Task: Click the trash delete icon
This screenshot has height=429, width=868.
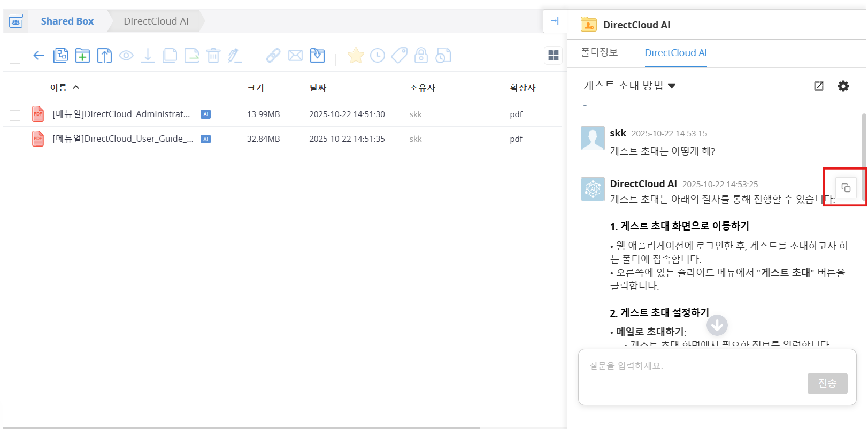Action: coord(213,56)
